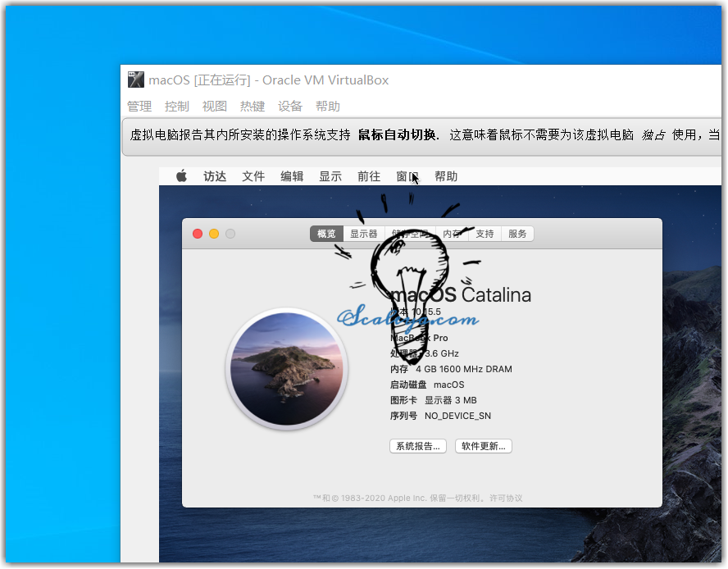Switch to the 支持 tab
This screenshot has height=569, width=728.
tap(485, 234)
